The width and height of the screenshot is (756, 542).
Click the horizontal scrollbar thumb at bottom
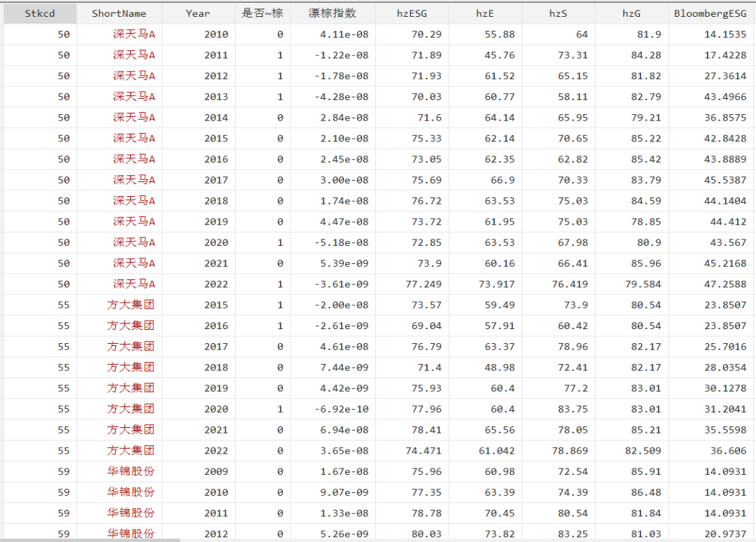pos(90,540)
